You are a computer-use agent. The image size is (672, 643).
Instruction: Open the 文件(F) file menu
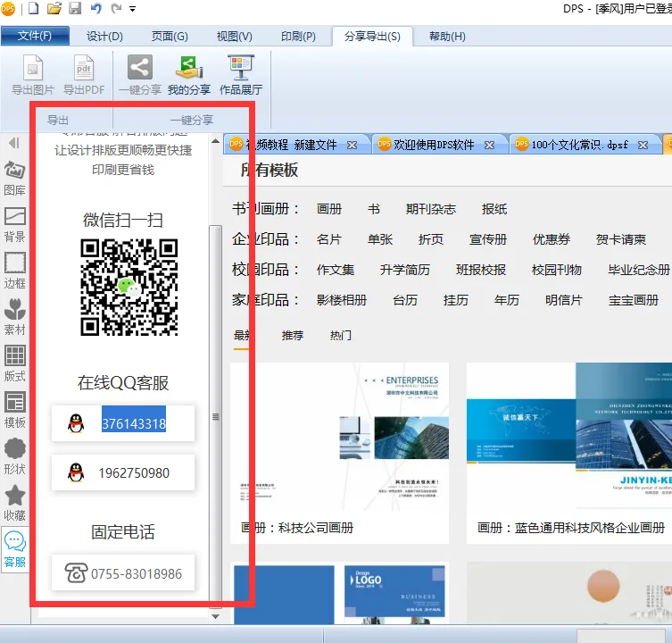[36, 37]
